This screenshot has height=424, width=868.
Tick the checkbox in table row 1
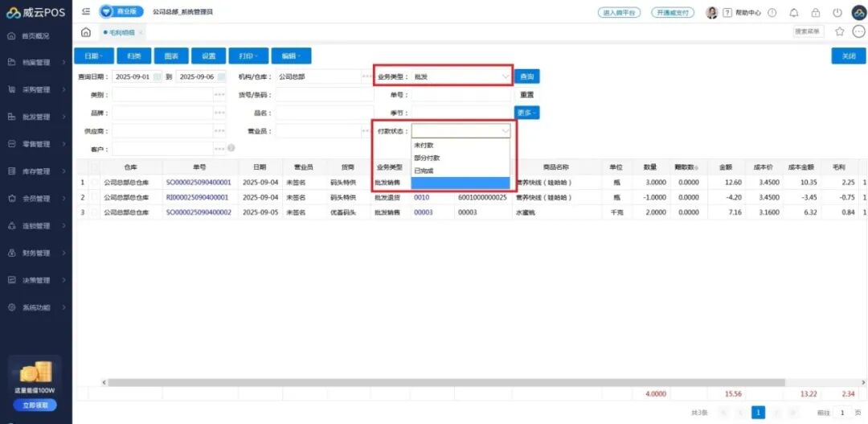(96, 183)
